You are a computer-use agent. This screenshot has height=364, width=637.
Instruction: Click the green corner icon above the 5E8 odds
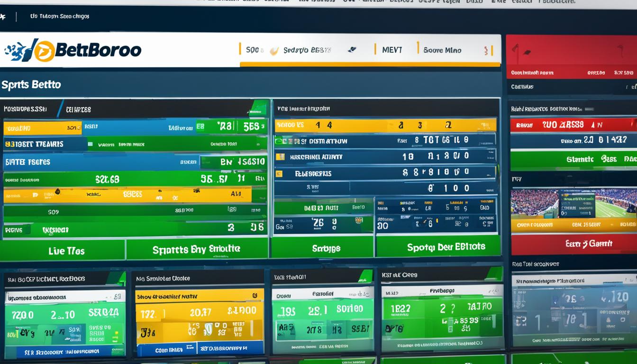click(258, 108)
